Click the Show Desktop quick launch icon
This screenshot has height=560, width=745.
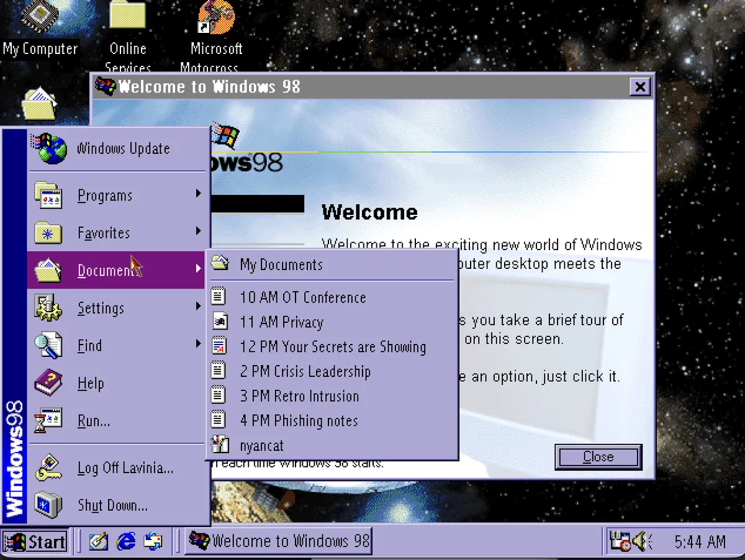[x=97, y=541]
